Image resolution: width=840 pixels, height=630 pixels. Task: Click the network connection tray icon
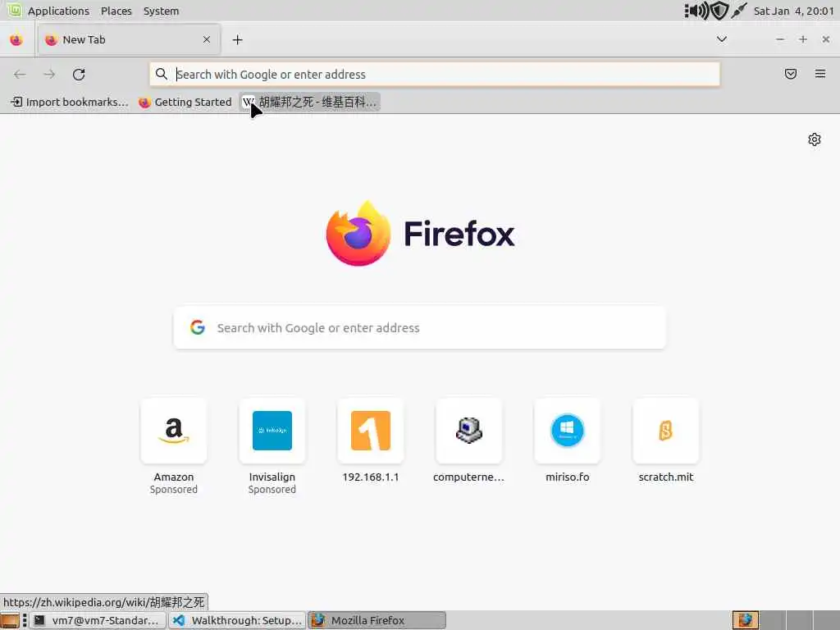pyautogui.click(x=739, y=11)
